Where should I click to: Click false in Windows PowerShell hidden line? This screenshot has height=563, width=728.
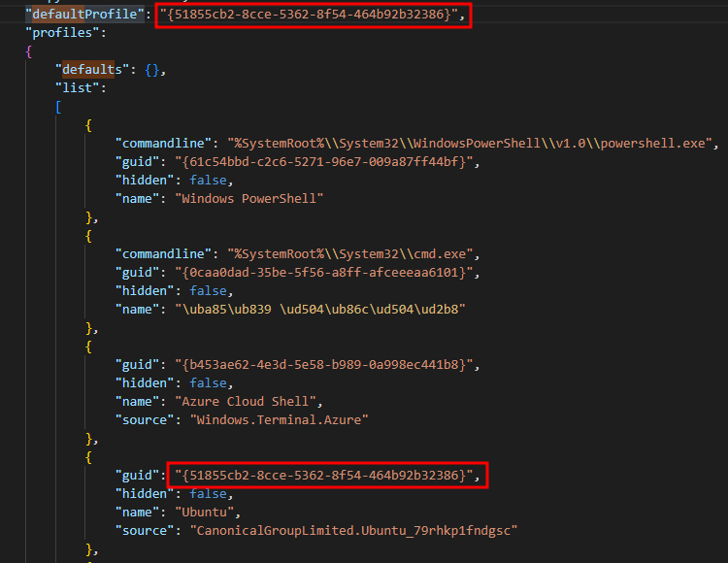coord(208,181)
